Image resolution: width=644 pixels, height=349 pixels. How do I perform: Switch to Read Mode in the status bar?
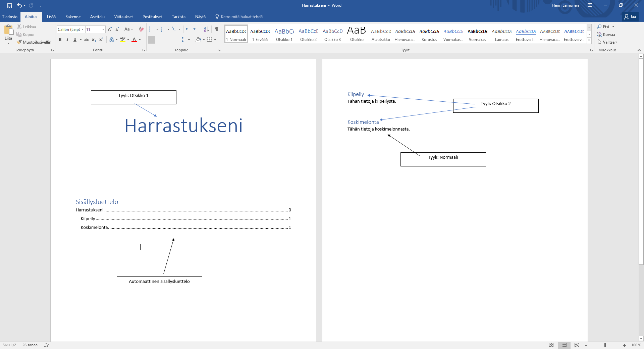tap(551, 345)
